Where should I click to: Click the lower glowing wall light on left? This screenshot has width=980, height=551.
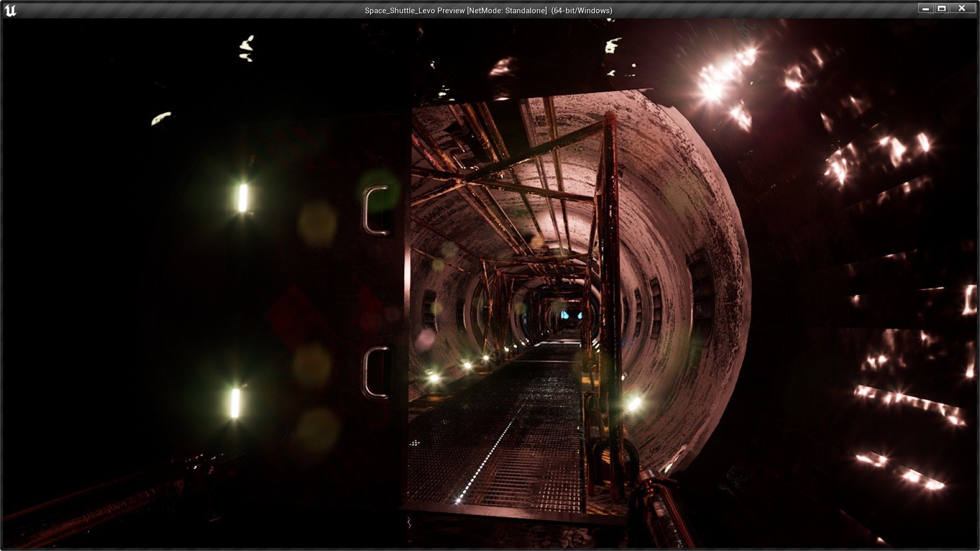235,403
